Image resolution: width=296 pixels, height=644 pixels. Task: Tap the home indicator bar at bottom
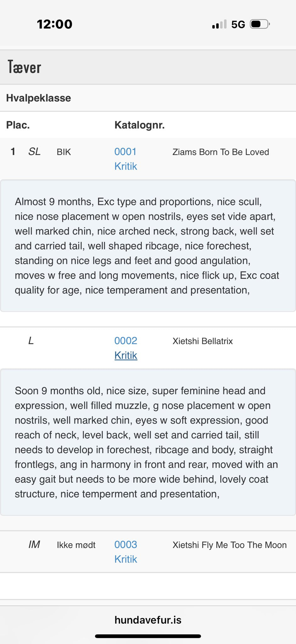[148, 636]
